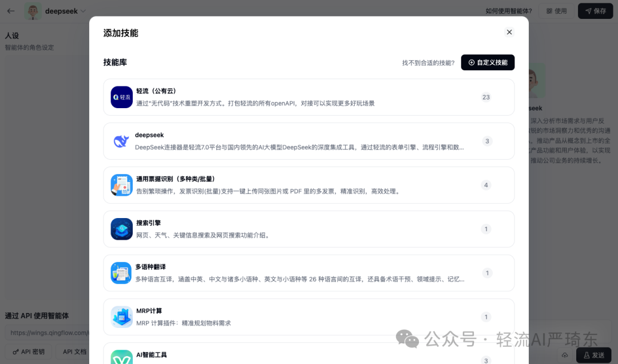Click the 找不到合适的技能? text
Image resolution: width=618 pixels, height=364 pixels.
pos(429,63)
